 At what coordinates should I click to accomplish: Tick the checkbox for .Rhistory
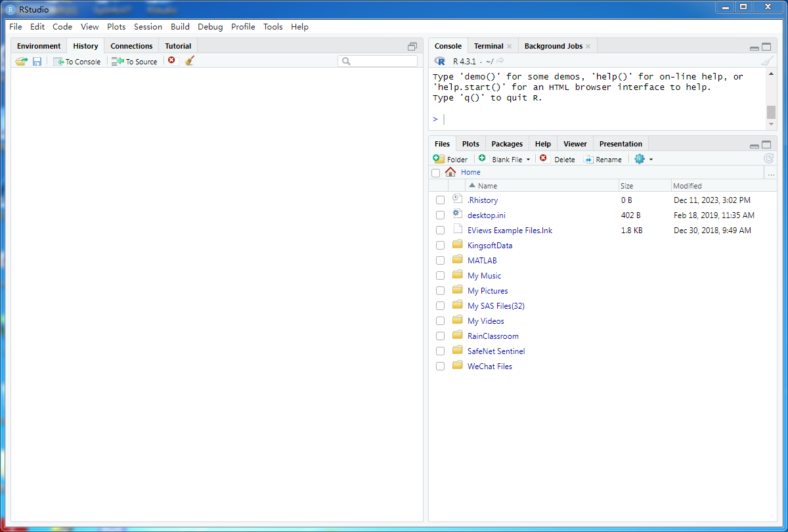(x=440, y=200)
